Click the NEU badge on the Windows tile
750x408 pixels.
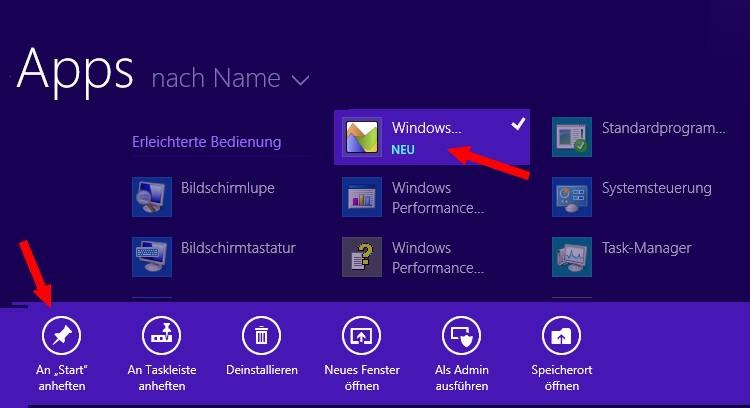pos(403,150)
